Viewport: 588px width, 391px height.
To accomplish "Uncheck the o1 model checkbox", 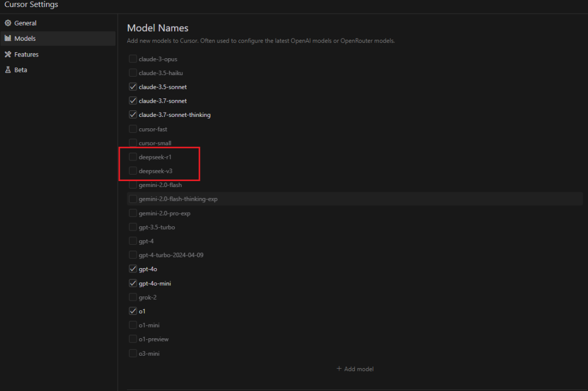I will [x=133, y=311].
